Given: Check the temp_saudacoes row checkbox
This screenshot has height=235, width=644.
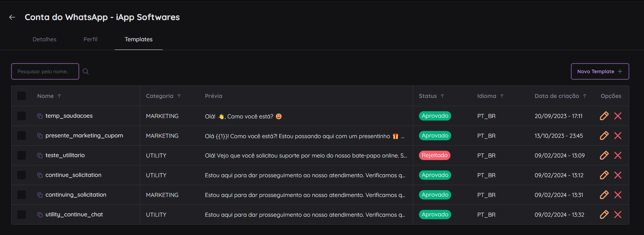Looking at the screenshot, I should [x=22, y=116].
